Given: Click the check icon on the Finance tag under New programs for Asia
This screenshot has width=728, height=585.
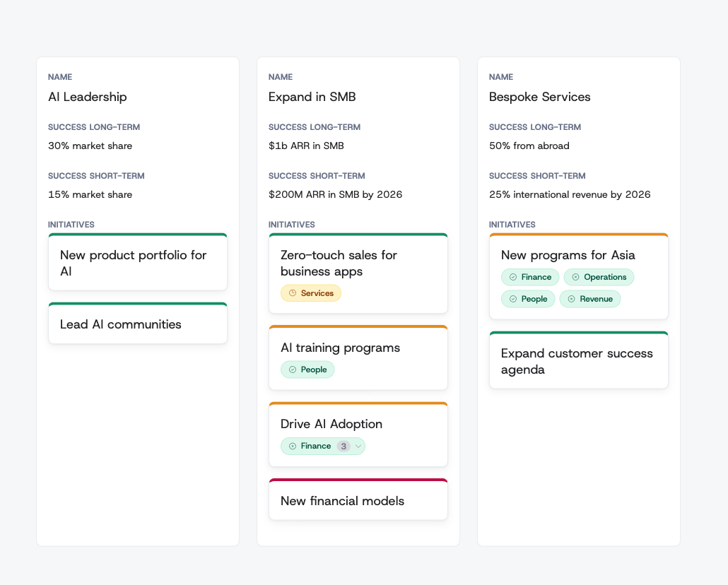Looking at the screenshot, I should (x=513, y=277).
